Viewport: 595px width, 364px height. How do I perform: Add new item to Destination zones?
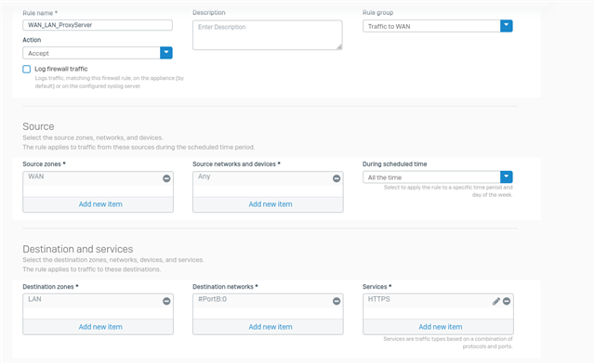100,327
